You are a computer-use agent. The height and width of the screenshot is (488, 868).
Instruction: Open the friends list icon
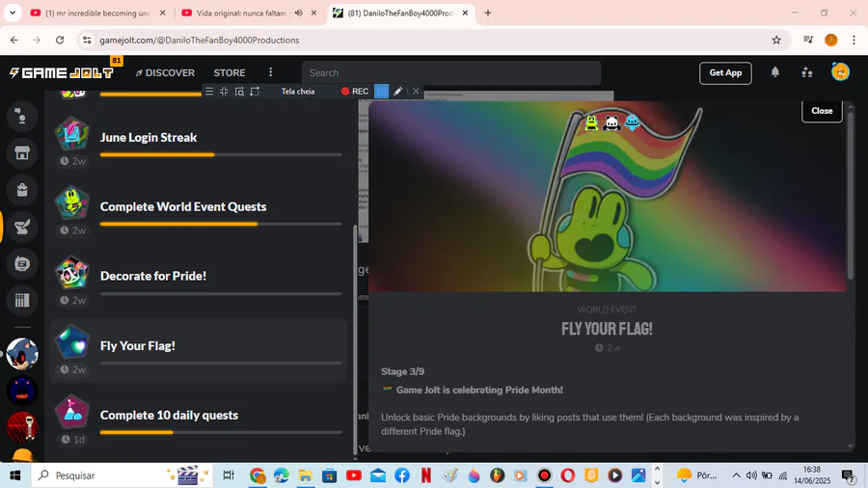806,72
